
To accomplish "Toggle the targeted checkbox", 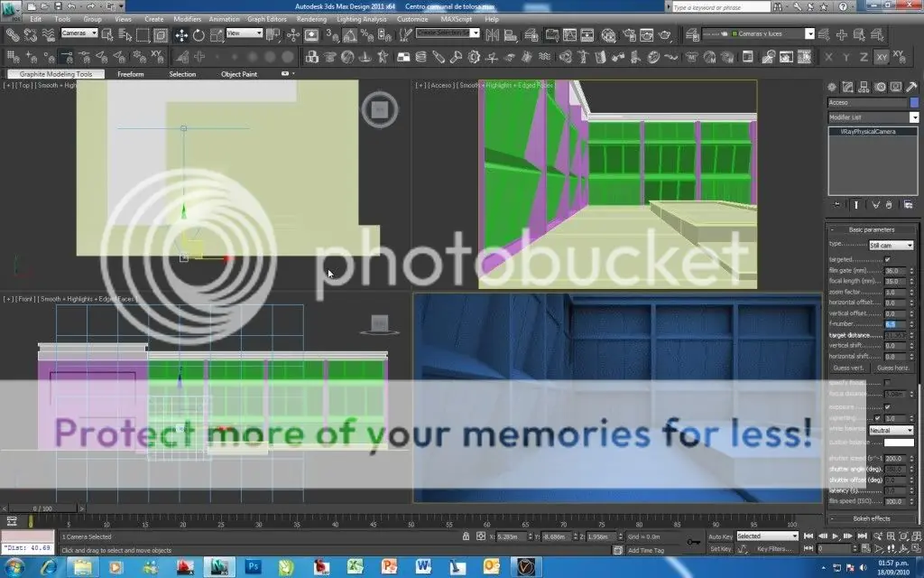I will (x=888, y=259).
